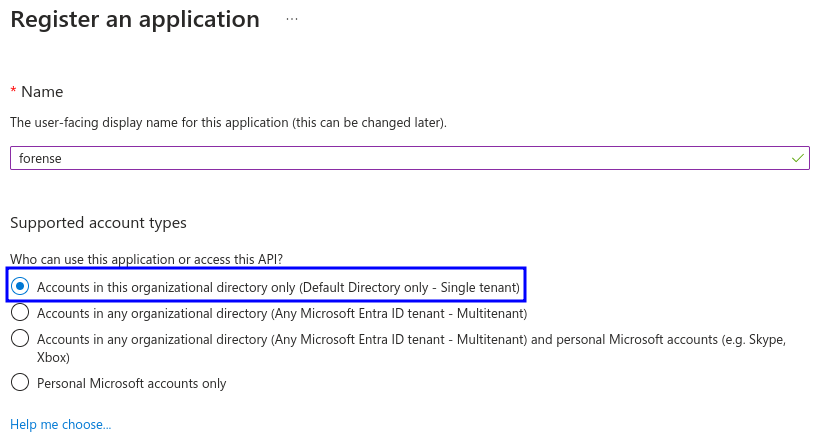Click the 'Who can use this application' question text
The width and height of the screenshot is (813, 438).
click(x=147, y=259)
